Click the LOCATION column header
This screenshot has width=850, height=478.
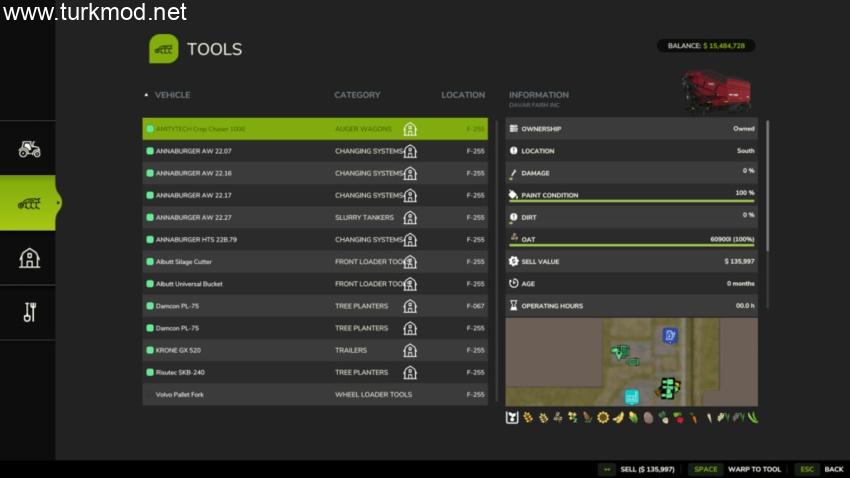(x=463, y=95)
